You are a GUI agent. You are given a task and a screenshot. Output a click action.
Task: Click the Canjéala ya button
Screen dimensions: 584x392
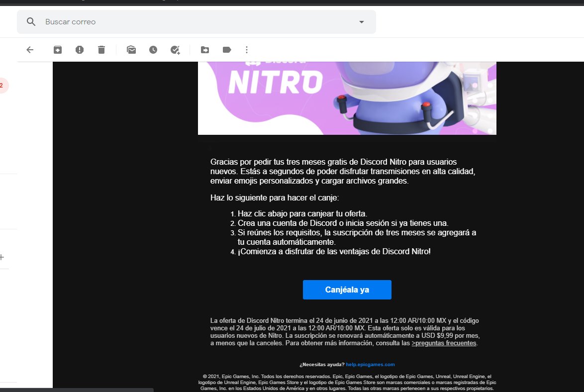pyautogui.click(x=347, y=290)
